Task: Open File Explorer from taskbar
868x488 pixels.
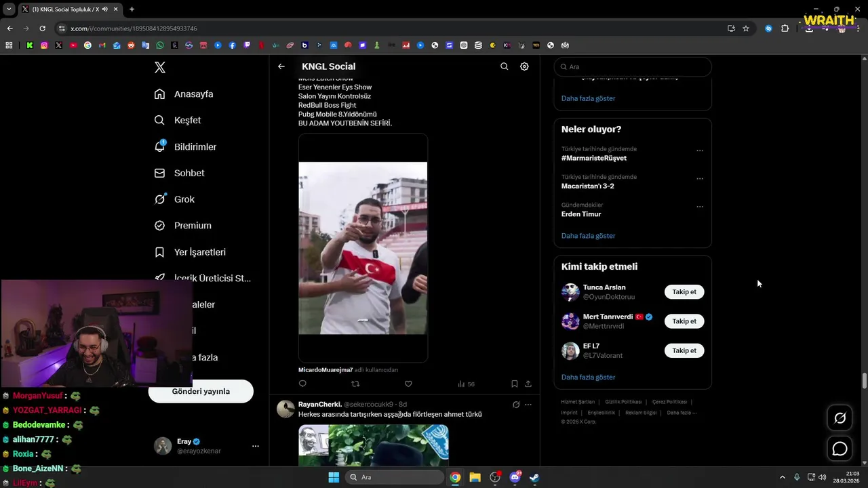Action: [x=475, y=477]
